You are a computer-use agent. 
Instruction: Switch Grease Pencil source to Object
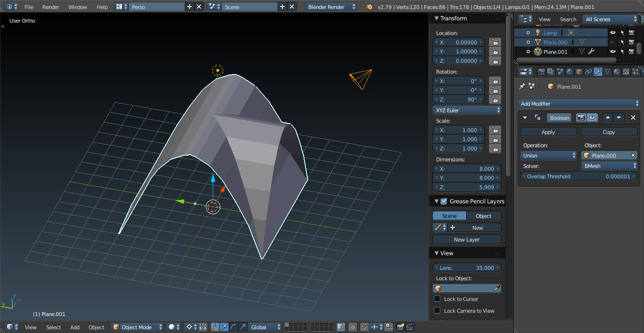[483, 216]
